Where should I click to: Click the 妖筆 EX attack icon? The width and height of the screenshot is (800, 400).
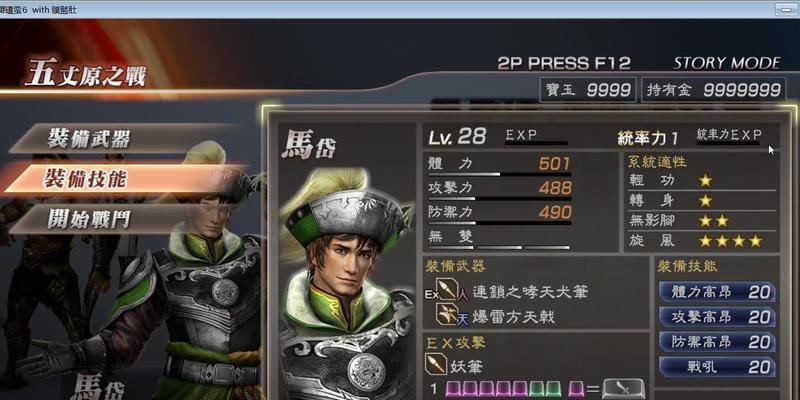pyautogui.click(x=436, y=364)
